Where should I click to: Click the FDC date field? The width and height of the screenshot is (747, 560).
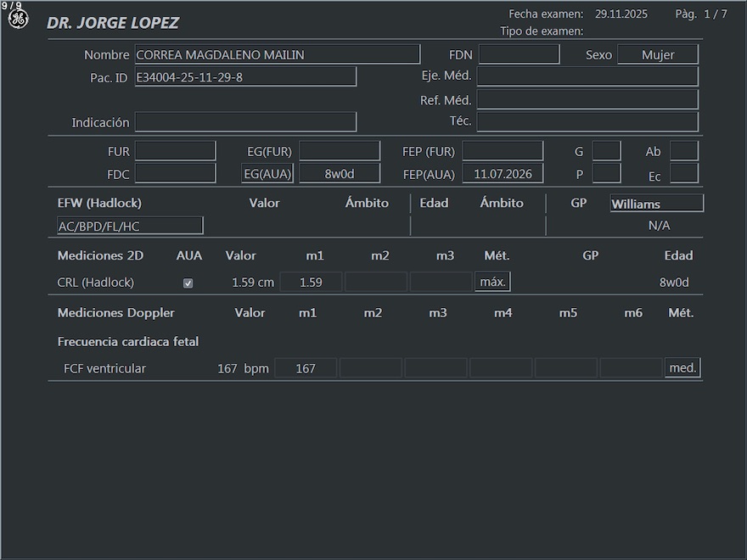tap(175, 174)
